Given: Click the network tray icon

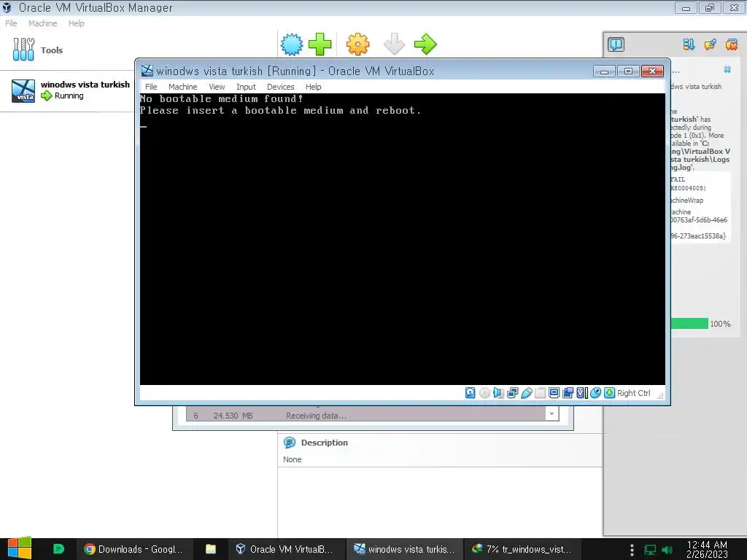Looking at the screenshot, I should [x=650, y=550].
